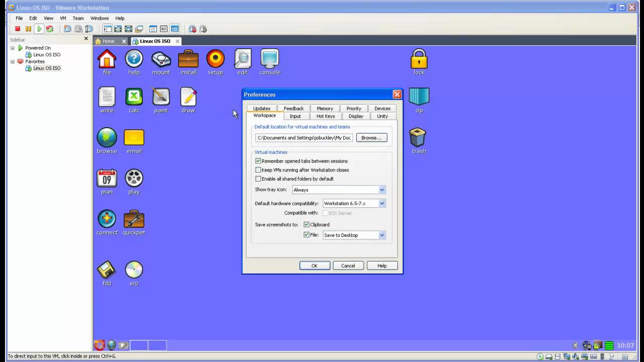This screenshot has height=362, width=644.
Task: Toggle 'Remember opened tabs between sessions' checkbox
Action: [258, 161]
